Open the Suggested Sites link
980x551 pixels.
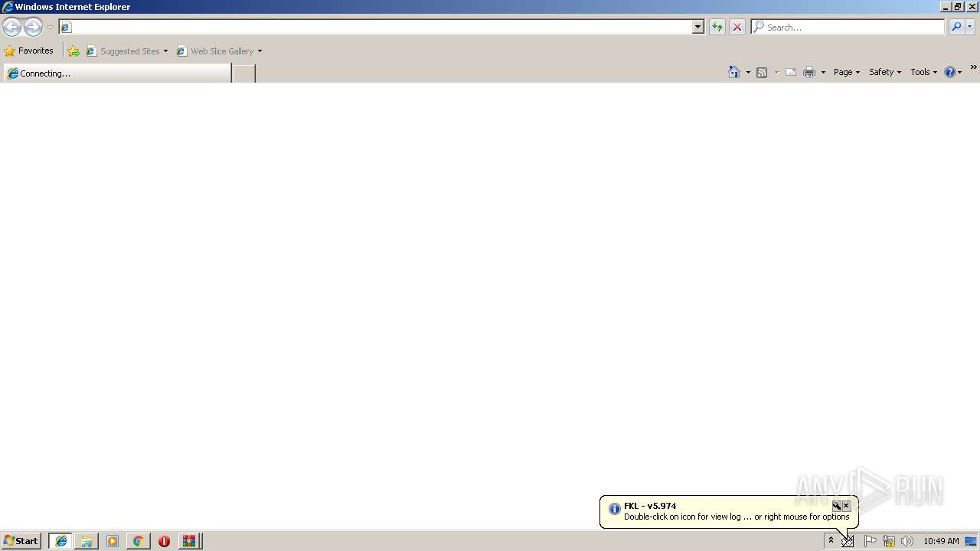(x=126, y=51)
